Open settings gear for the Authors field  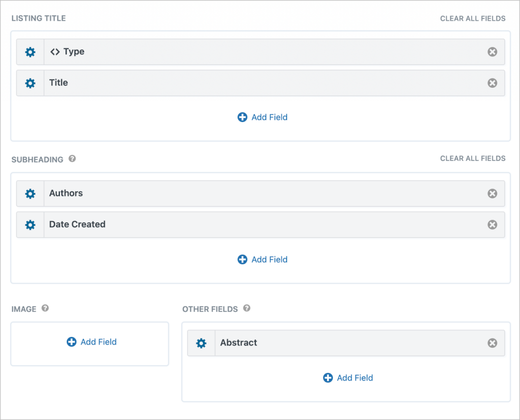[30, 193]
